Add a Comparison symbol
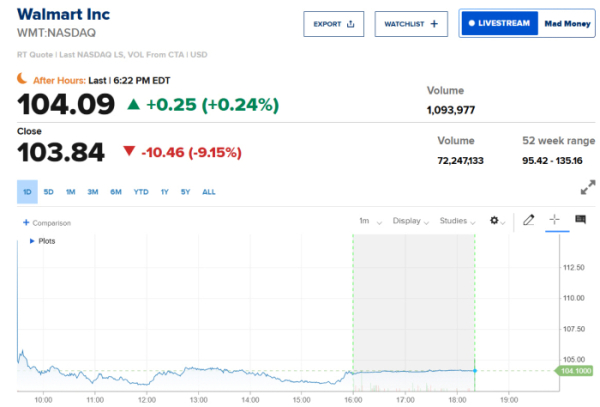 [x=47, y=223]
